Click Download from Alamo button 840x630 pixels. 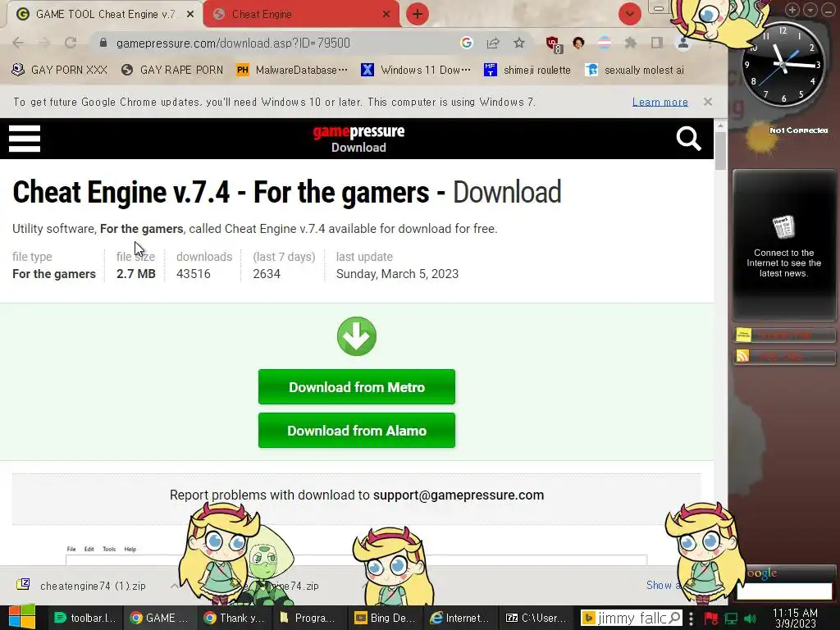(x=357, y=430)
